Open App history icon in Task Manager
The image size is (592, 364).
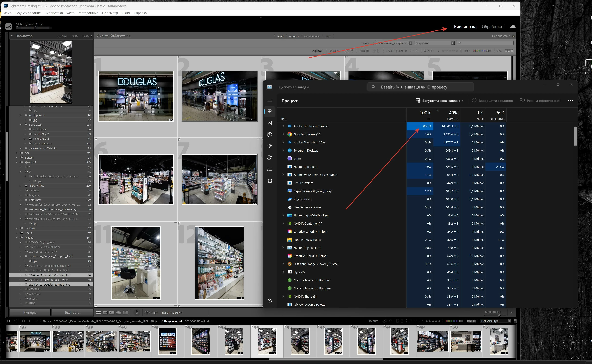point(270,135)
